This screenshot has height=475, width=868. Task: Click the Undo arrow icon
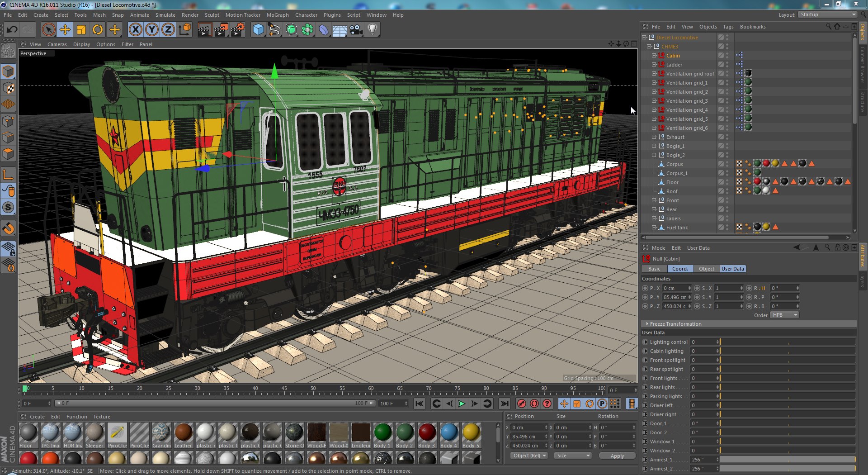(12, 30)
